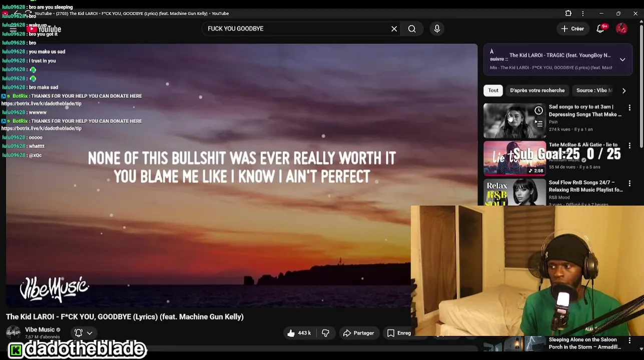Click the Pain channel name
Viewport: 644px width, 360px height.
553,122
